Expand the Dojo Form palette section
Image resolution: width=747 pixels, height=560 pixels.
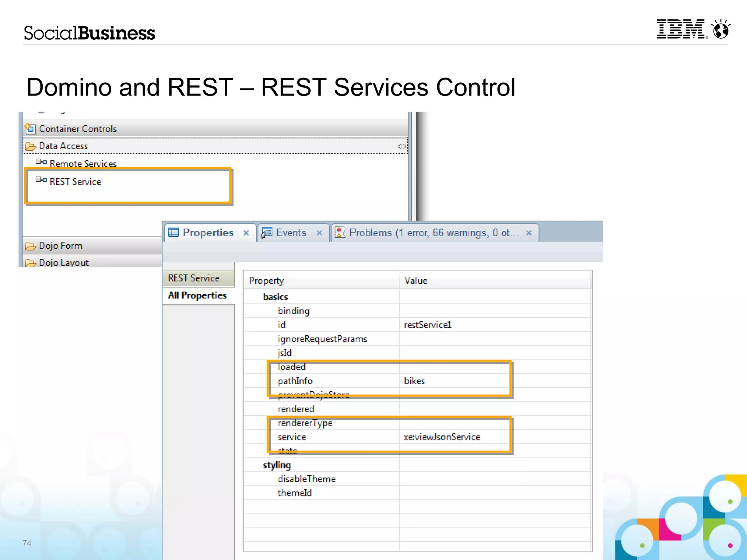coord(93,246)
